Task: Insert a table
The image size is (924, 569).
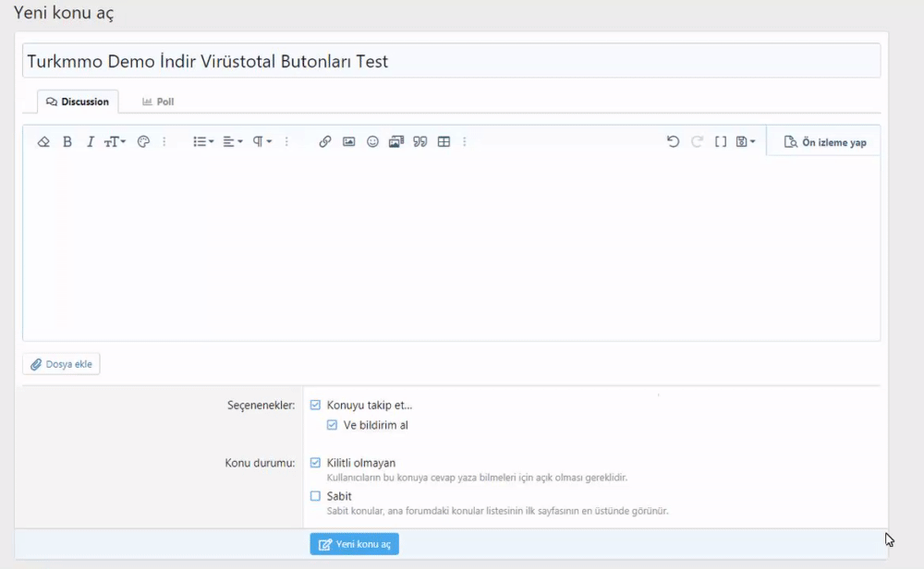Action: click(444, 142)
